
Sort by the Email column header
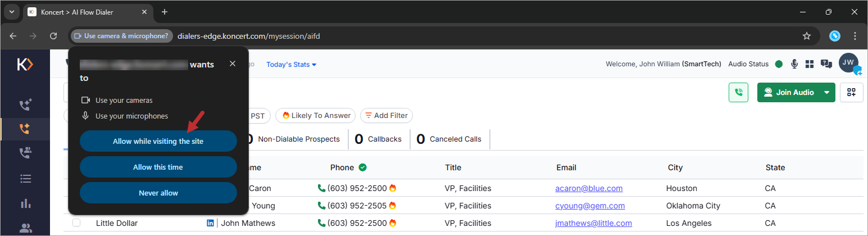(566, 167)
